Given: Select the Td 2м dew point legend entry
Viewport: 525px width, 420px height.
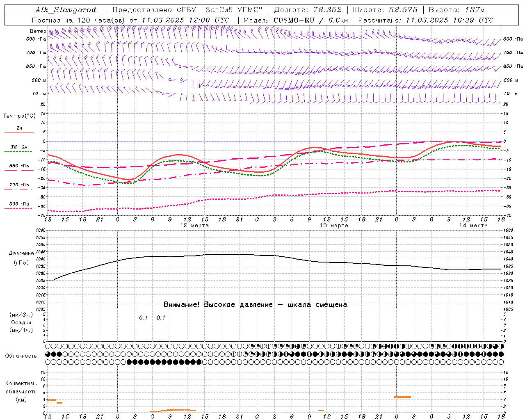Looking at the screenshot, I should coord(19,147).
